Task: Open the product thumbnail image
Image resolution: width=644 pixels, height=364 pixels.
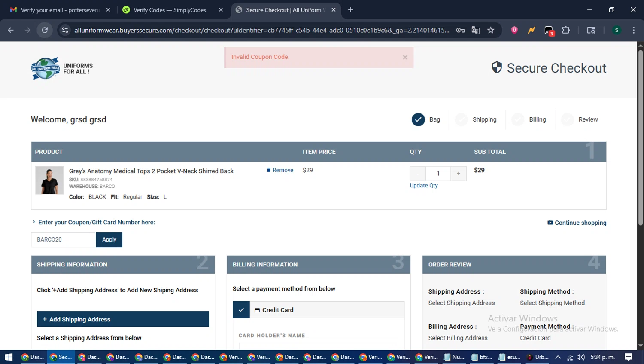Action: pos(49,180)
